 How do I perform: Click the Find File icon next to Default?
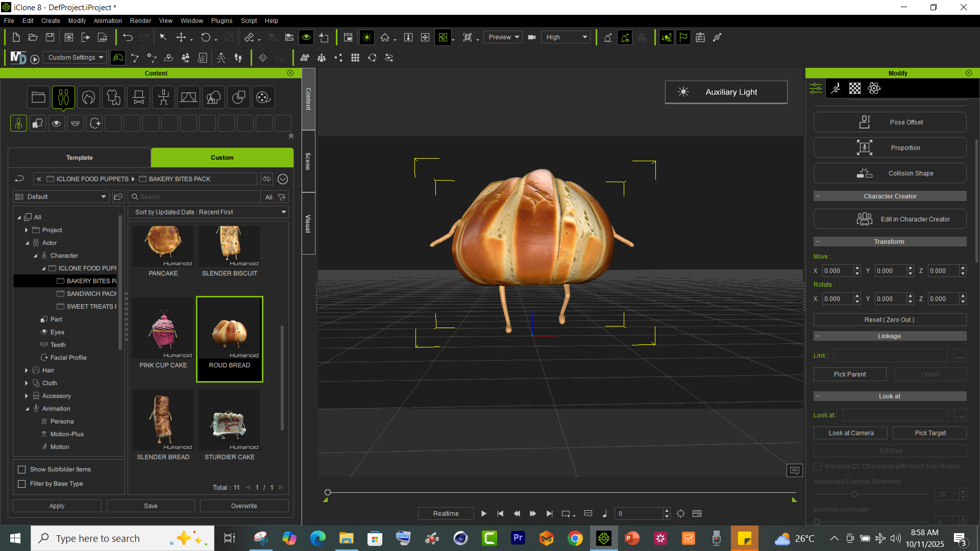click(x=118, y=197)
